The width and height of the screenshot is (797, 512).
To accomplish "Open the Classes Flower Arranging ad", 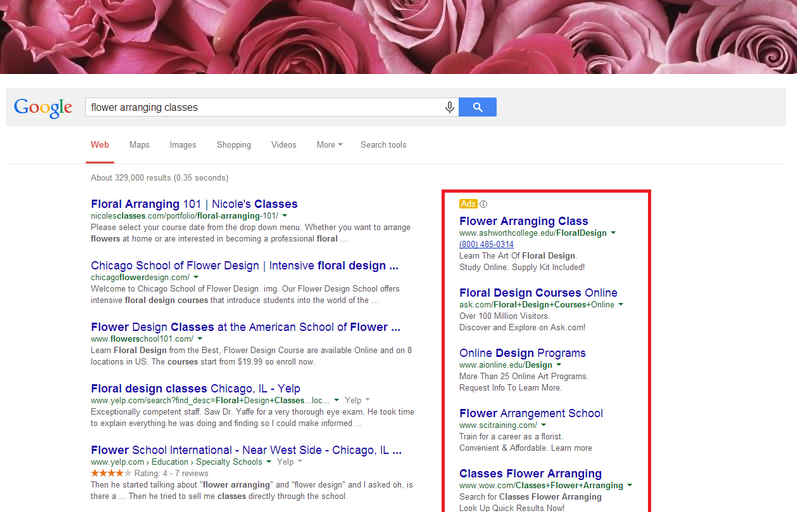I will (x=531, y=473).
